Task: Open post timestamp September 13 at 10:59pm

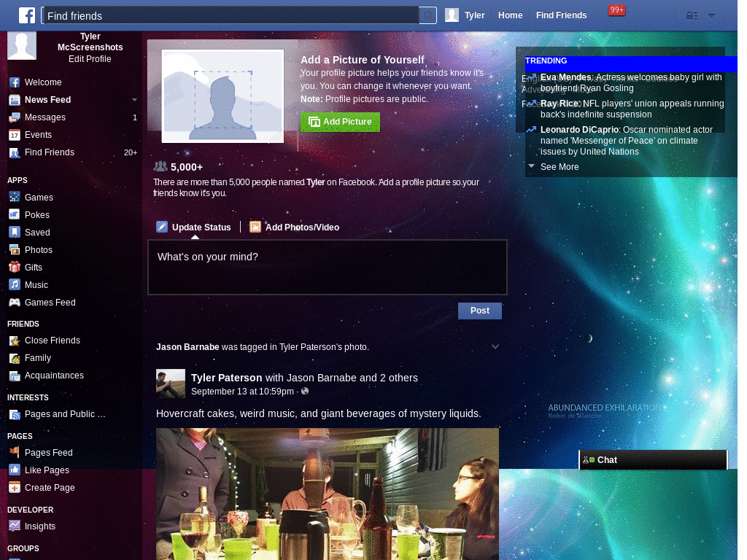Action: pyautogui.click(x=242, y=392)
